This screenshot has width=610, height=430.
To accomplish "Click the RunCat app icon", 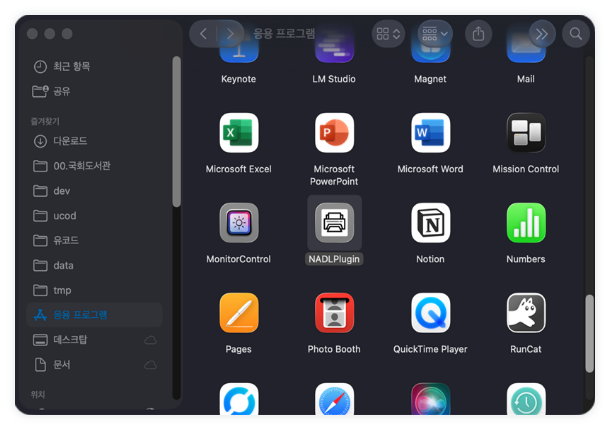I will coord(525,313).
